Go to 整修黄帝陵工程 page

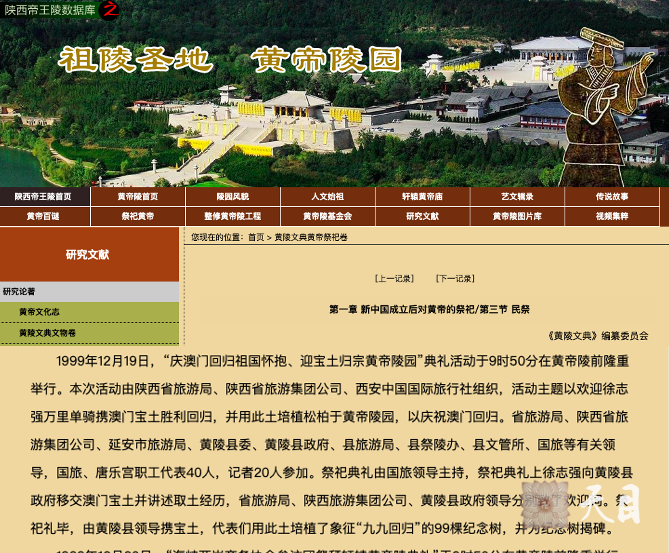point(232,216)
